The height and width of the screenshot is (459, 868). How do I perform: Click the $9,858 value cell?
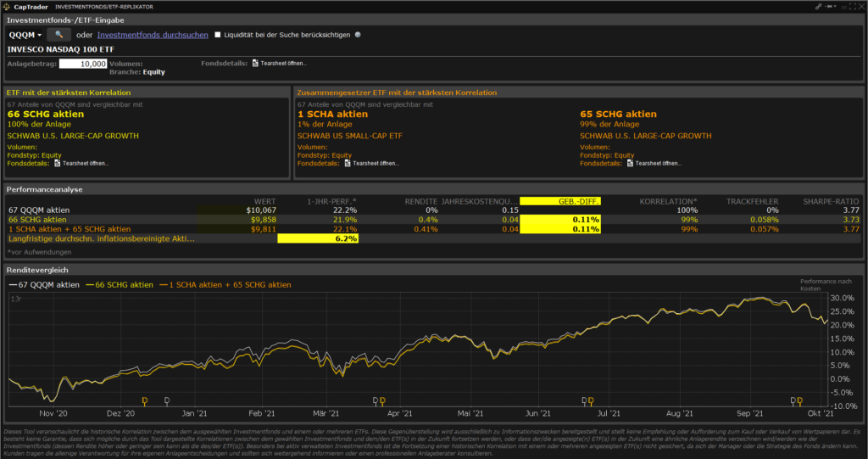(x=264, y=220)
